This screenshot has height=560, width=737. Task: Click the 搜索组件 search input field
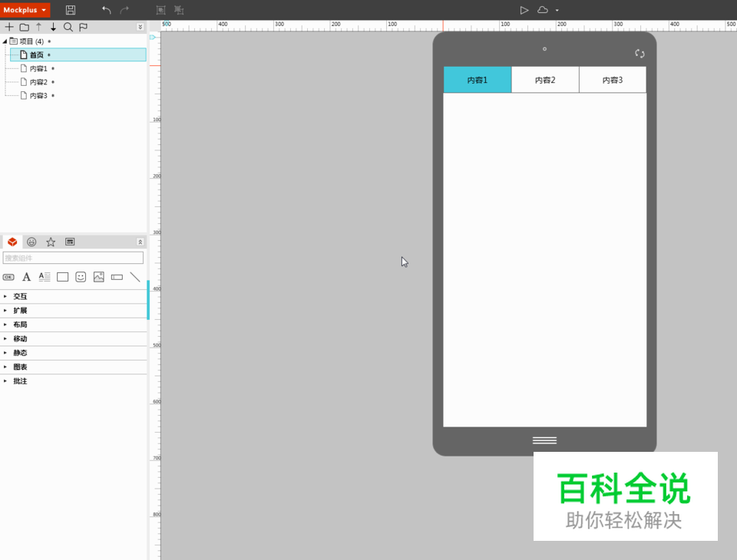(x=73, y=259)
